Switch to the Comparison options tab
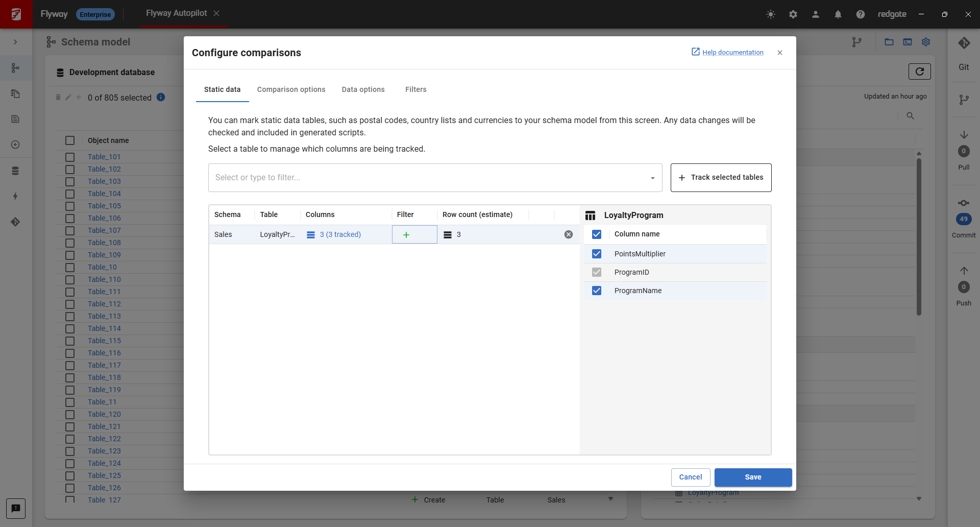Image resolution: width=980 pixels, height=527 pixels. 291,89
